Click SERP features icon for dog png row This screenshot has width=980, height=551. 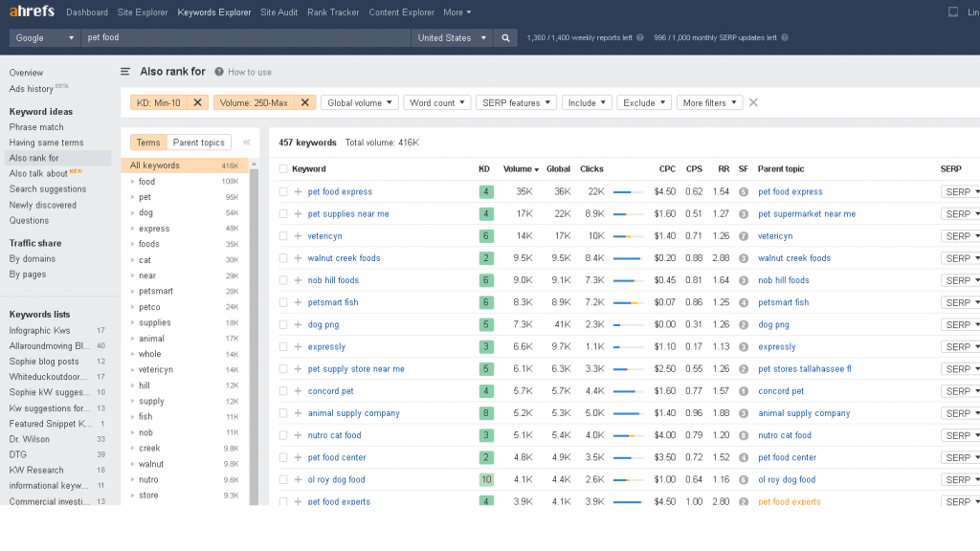click(x=743, y=325)
